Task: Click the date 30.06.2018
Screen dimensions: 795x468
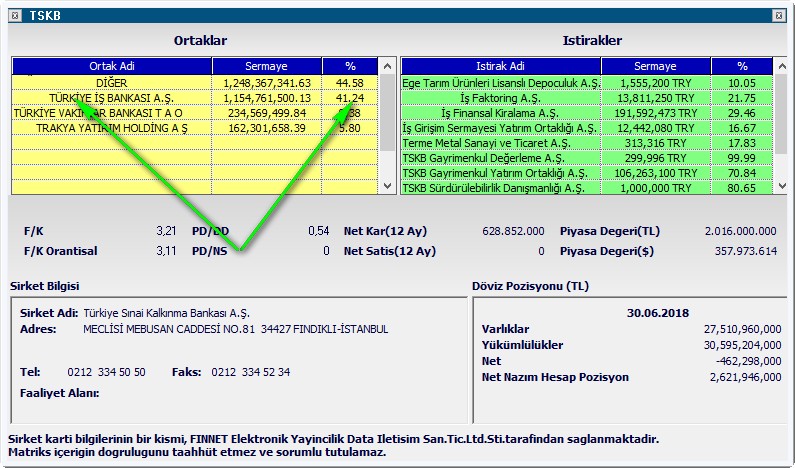Action: point(658,313)
